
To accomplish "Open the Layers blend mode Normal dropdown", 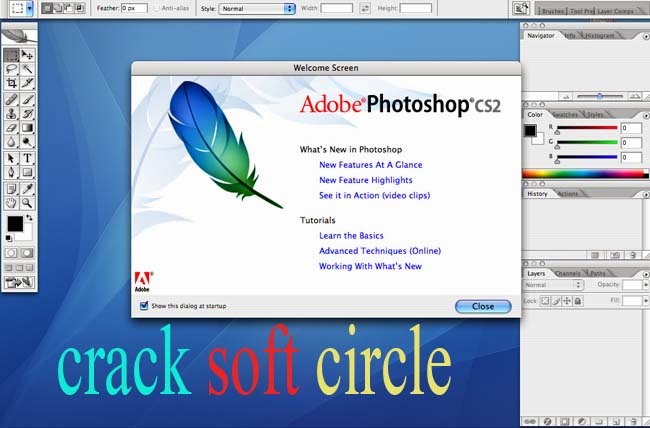I will (553, 285).
